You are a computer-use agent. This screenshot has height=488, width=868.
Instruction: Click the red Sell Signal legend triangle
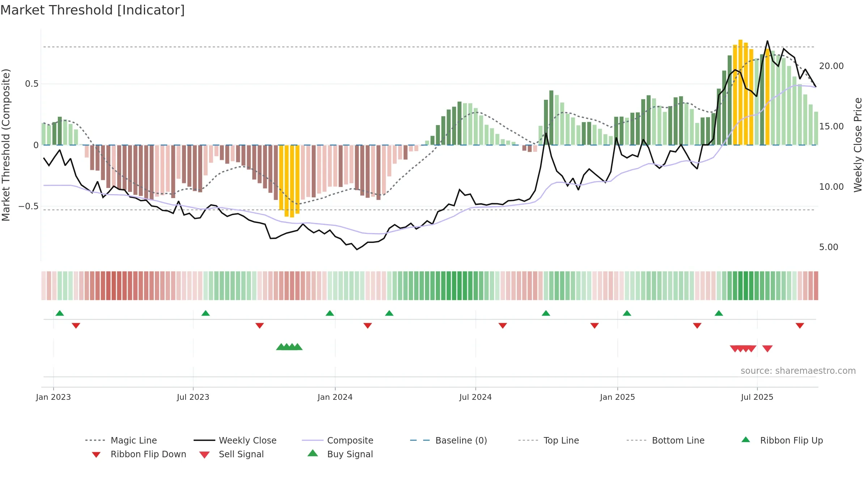(x=204, y=455)
